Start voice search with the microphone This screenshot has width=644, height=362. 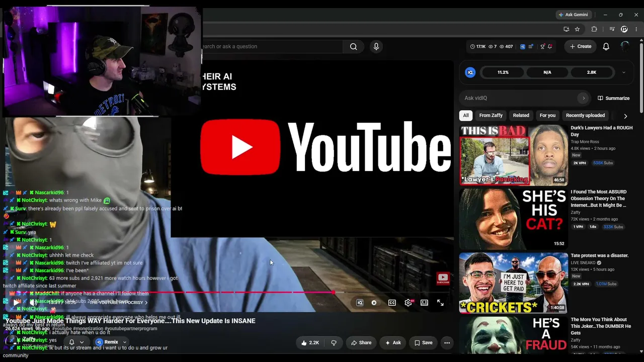(376, 46)
